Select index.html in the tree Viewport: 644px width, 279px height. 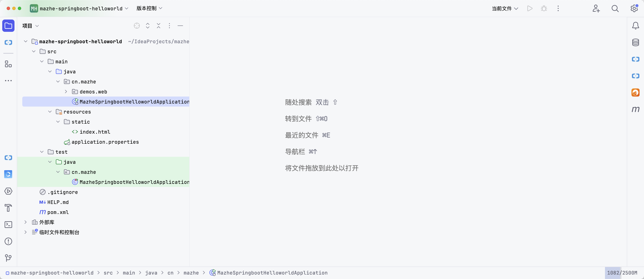coord(95,132)
